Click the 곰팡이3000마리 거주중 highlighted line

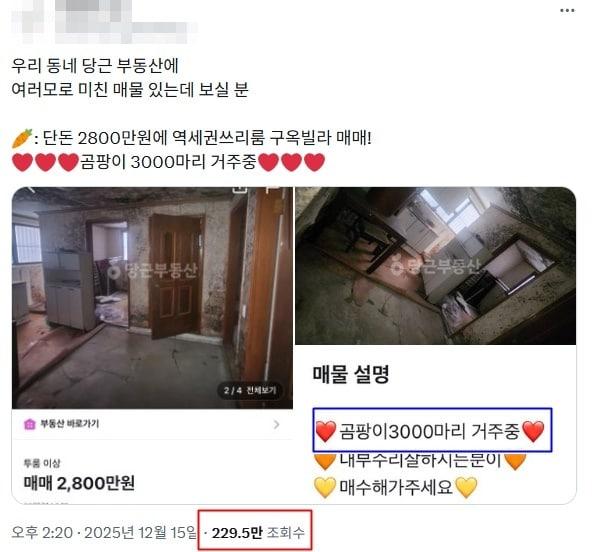coord(432,430)
